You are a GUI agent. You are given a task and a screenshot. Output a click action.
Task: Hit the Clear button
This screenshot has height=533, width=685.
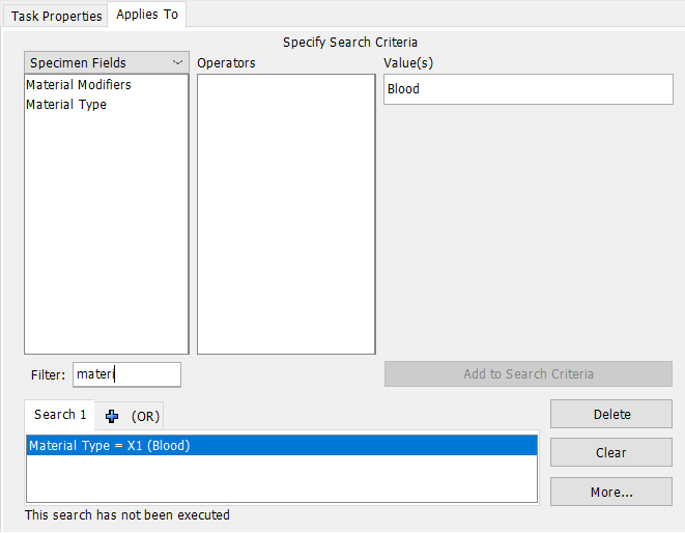[x=610, y=452]
